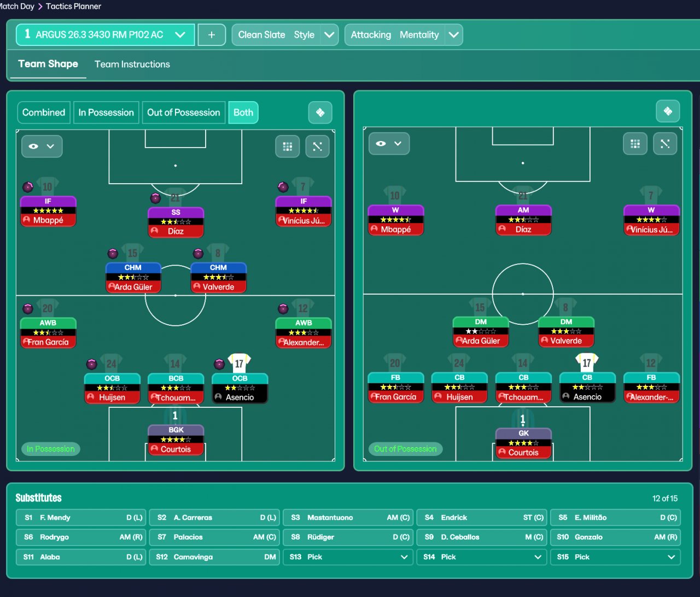Toggle the eye visibility control on the Out of Possession pitch

click(x=389, y=144)
